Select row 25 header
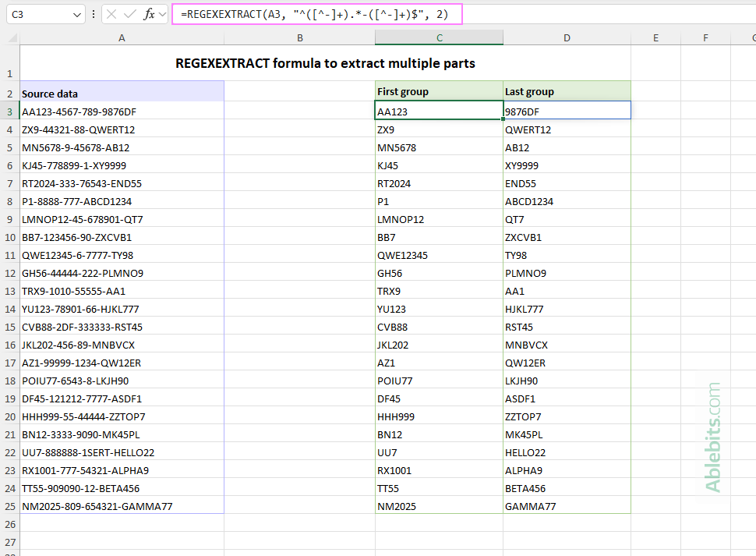The image size is (756, 556). [x=9, y=506]
